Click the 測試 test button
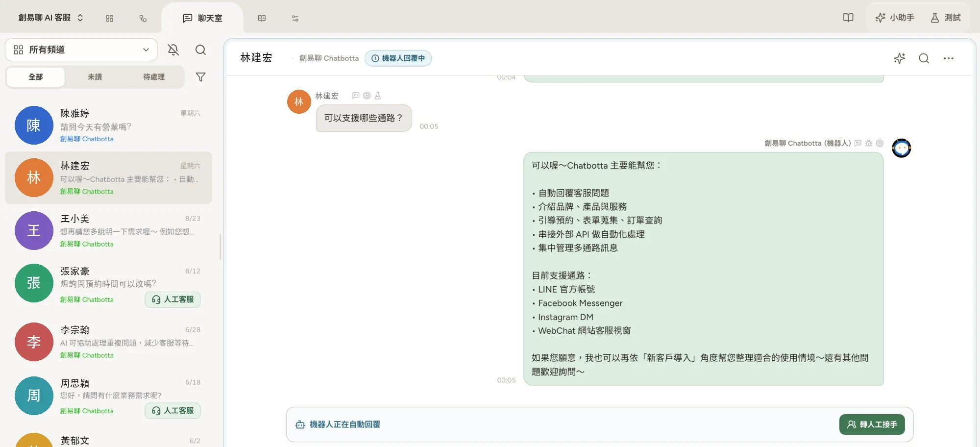The width and height of the screenshot is (980, 447). [x=946, y=18]
